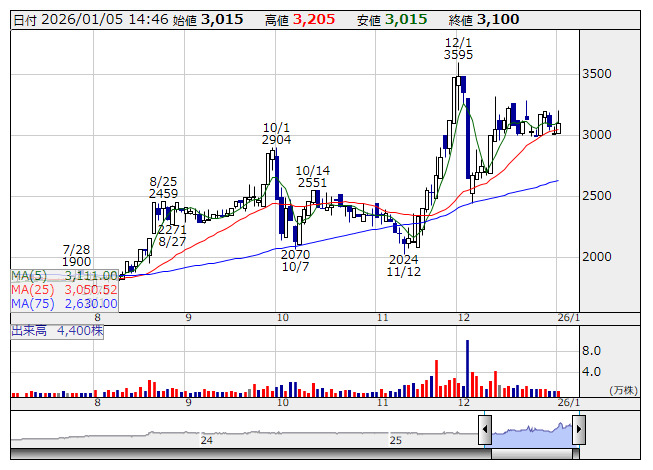Viewport: 653px width, 470px height.
Task: Click the 終値 3,100 closing price
Action: pos(484,20)
